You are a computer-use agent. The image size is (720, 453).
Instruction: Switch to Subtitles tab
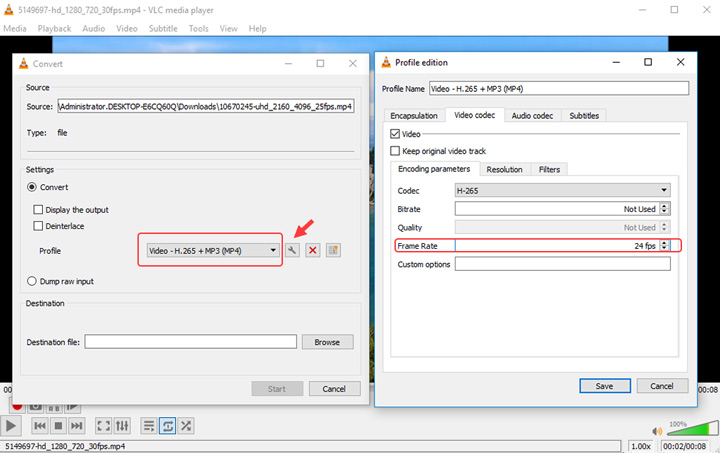[584, 116]
